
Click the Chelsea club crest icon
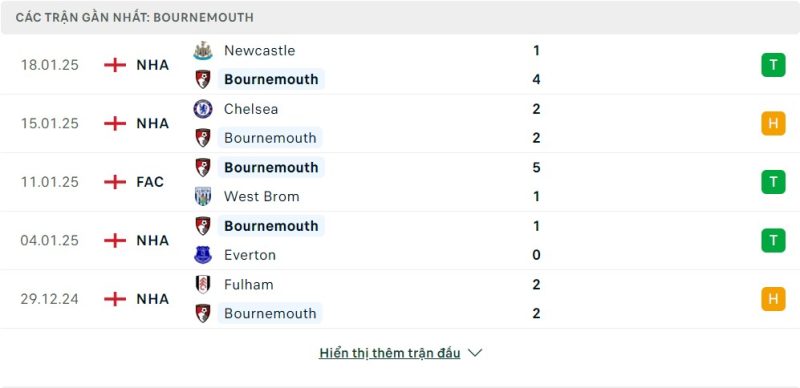(x=203, y=109)
